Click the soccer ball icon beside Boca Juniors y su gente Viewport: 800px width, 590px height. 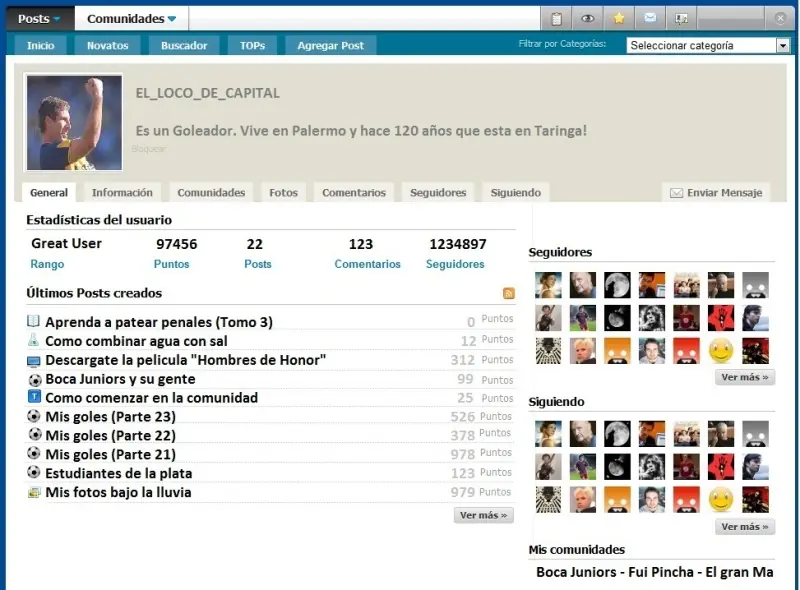tap(35, 380)
